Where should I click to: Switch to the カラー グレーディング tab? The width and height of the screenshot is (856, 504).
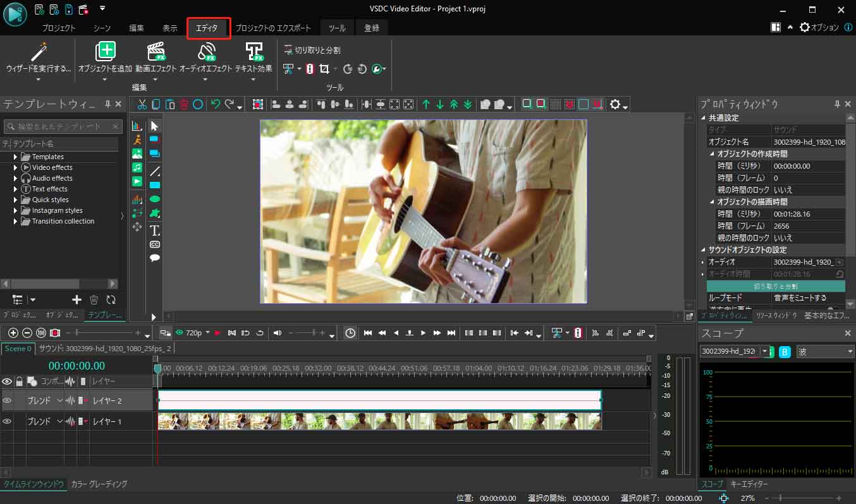[x=99, y=484]
